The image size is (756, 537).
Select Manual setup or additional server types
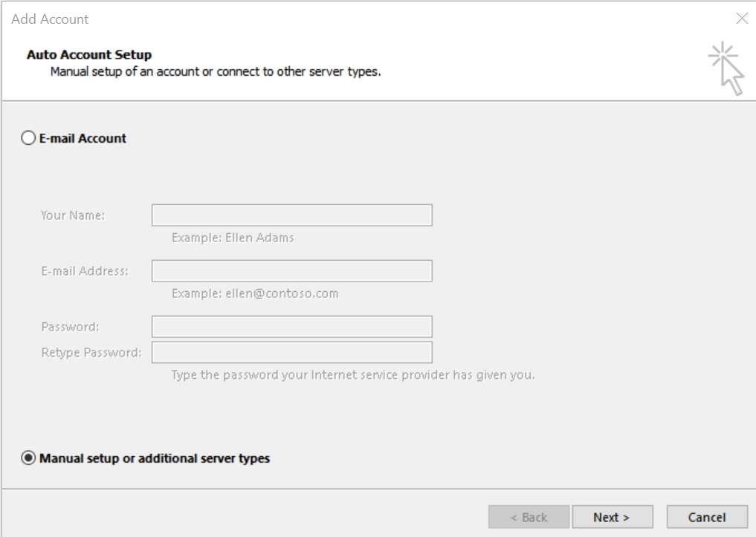click(x=28, y=458)
